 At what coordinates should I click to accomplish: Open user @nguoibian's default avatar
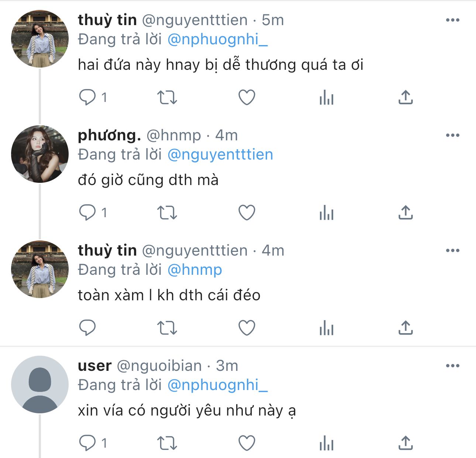[40, 384]
